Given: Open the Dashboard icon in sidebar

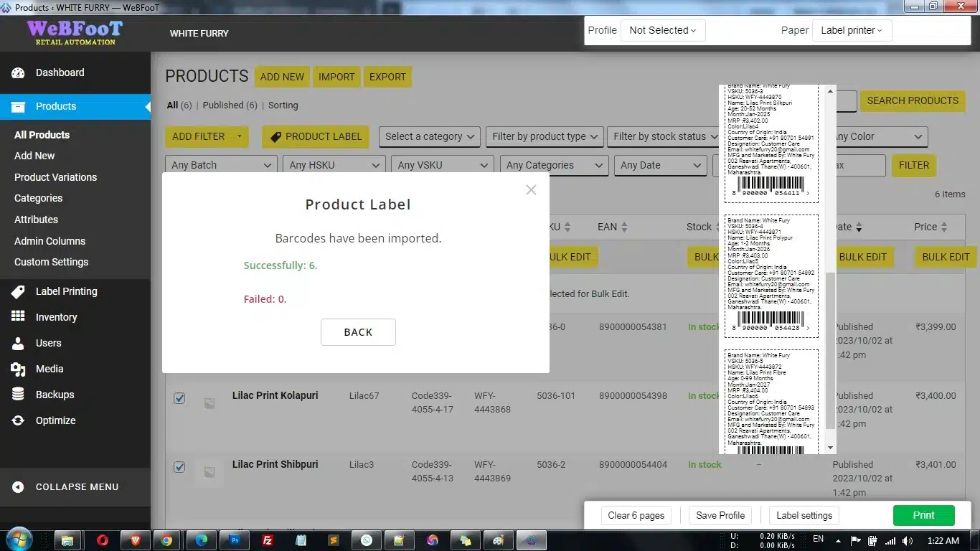Looking at the screenshot, I should tap(19, 72).
